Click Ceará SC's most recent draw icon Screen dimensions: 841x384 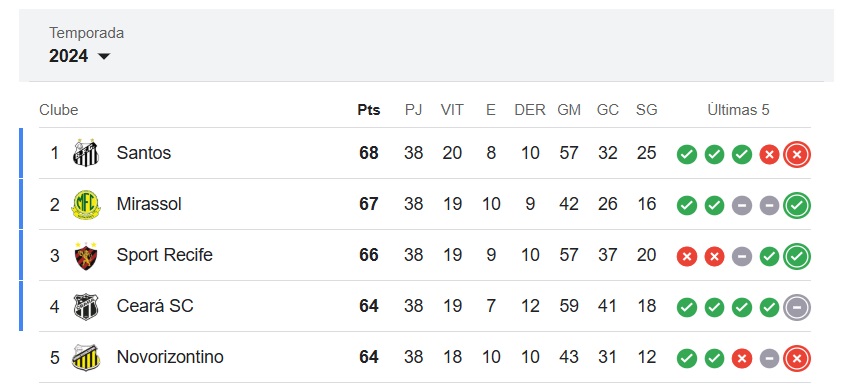pyautogui.click(x=796, y=307)
